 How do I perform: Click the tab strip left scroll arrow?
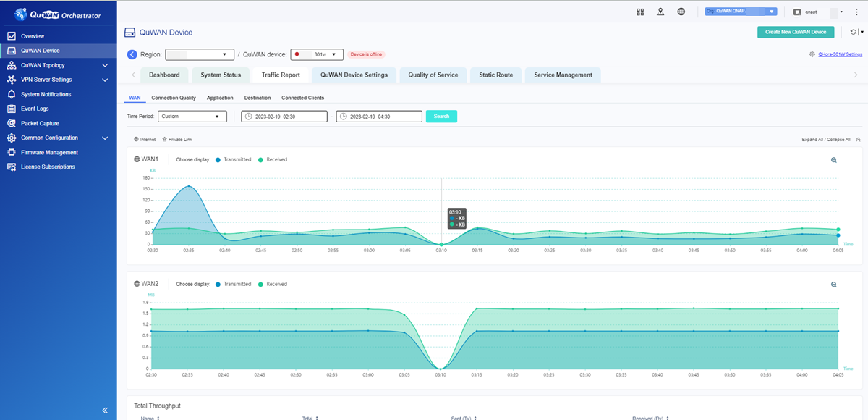click(133, 75)
